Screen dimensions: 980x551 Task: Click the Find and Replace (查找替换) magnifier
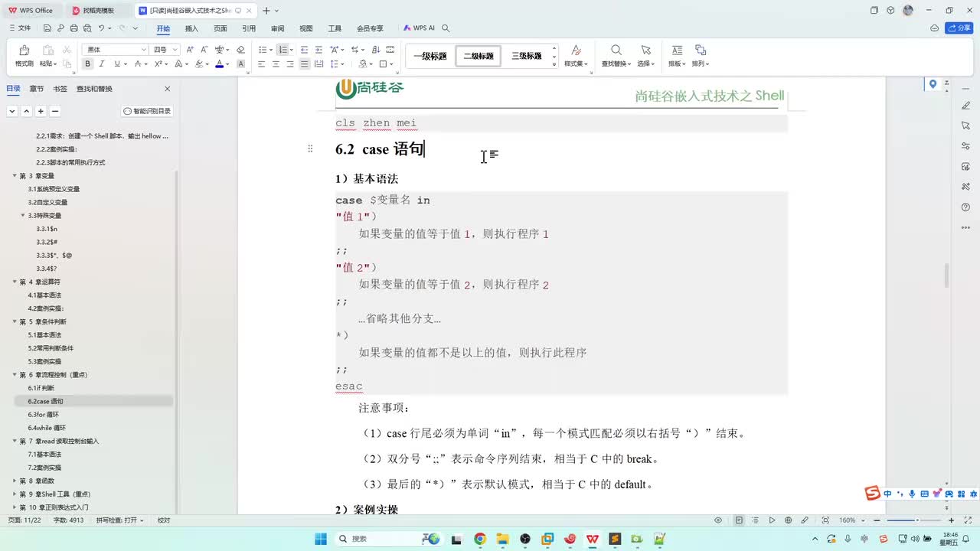point(616,55)
